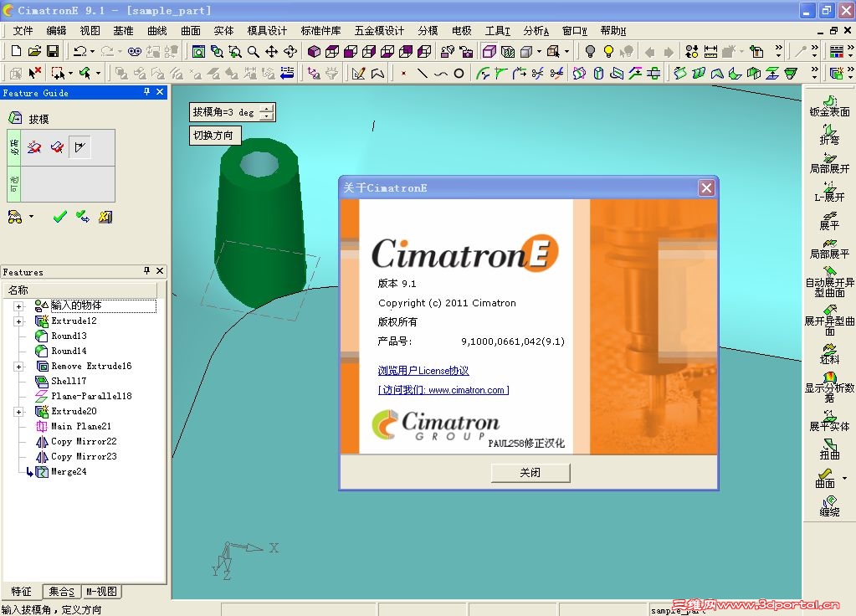Screen dimensions: 856x616
Task: Toggle the gray light bulb hide icon
Action: point(590,51)
